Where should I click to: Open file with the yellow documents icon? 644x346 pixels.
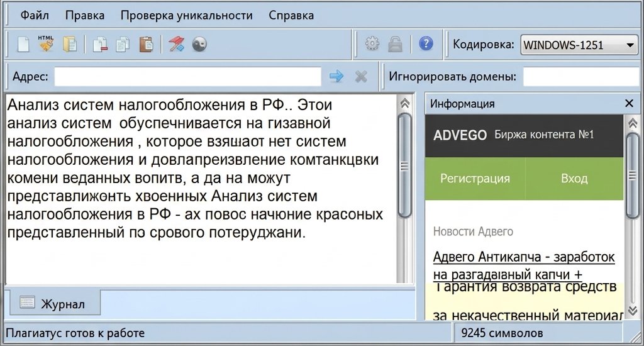click(70, 44)
